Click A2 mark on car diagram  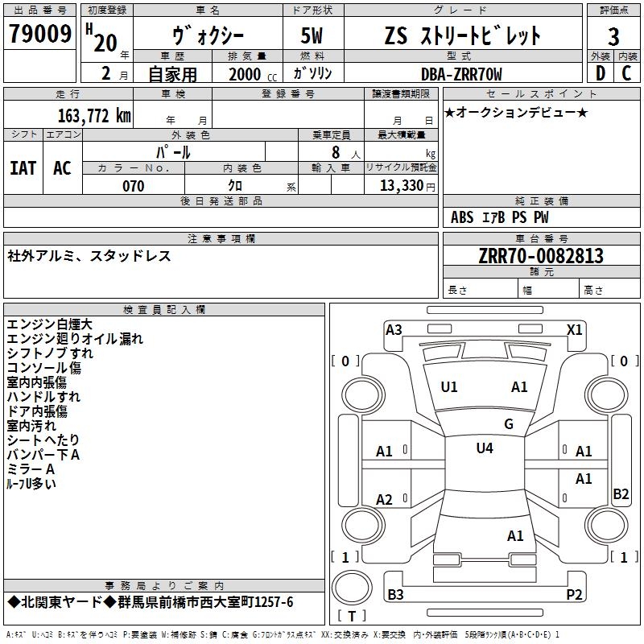click(x=385, y=499)
